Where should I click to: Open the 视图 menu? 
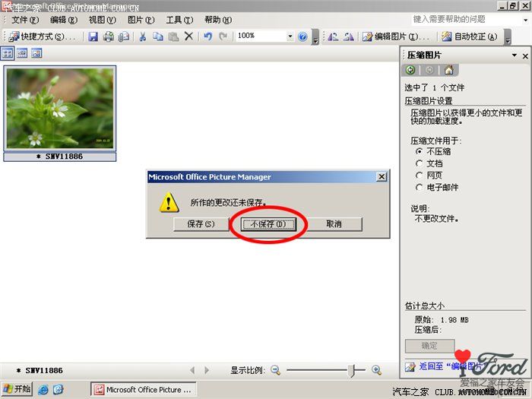pos(102,20)
